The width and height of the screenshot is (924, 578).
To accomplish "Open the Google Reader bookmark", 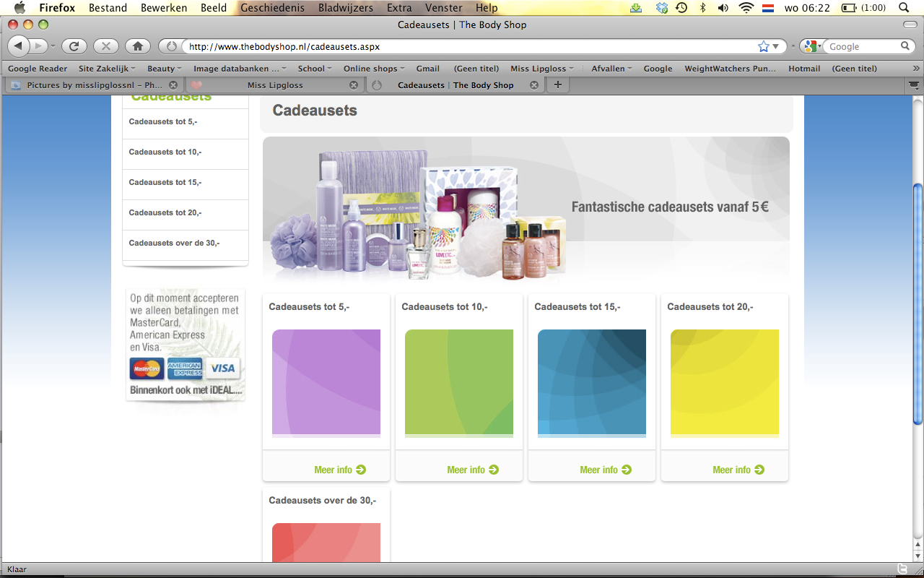I will tap(38, 69).
